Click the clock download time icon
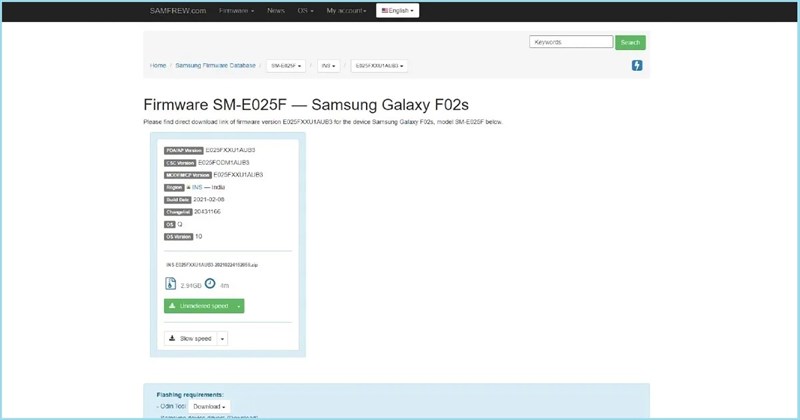This screenshot has width=800, height=420. point(210,284)
